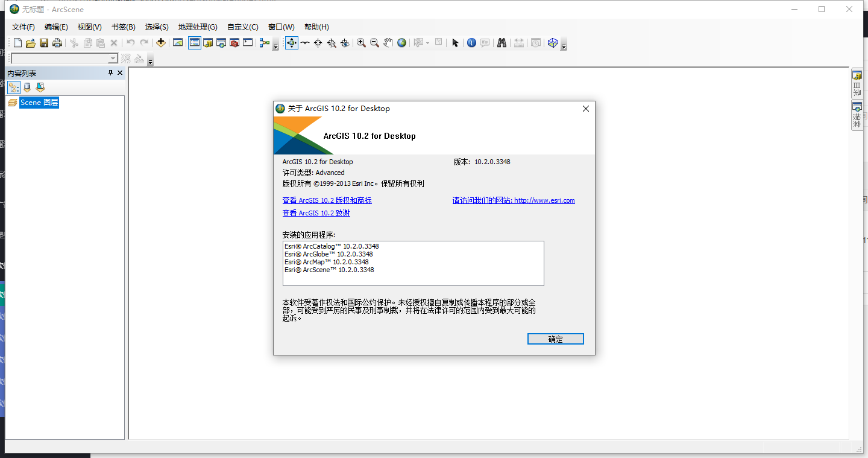Click the Undo arrow icon
868x458 pixels.
(x=131, y=43)
